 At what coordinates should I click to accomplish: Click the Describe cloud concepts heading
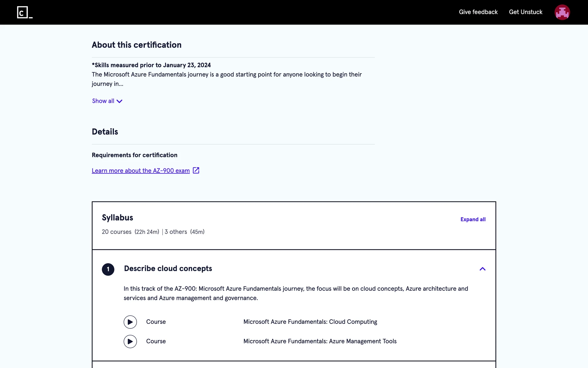(168, 268)
